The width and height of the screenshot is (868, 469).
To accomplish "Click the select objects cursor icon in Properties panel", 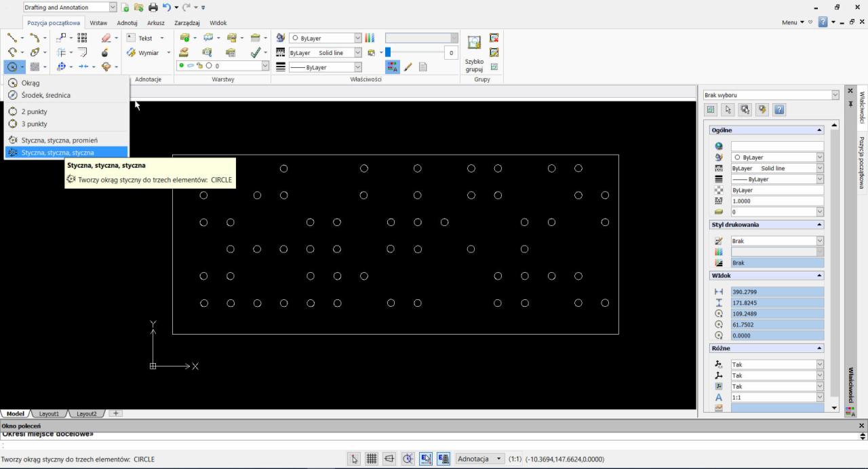I will [728, 109].
